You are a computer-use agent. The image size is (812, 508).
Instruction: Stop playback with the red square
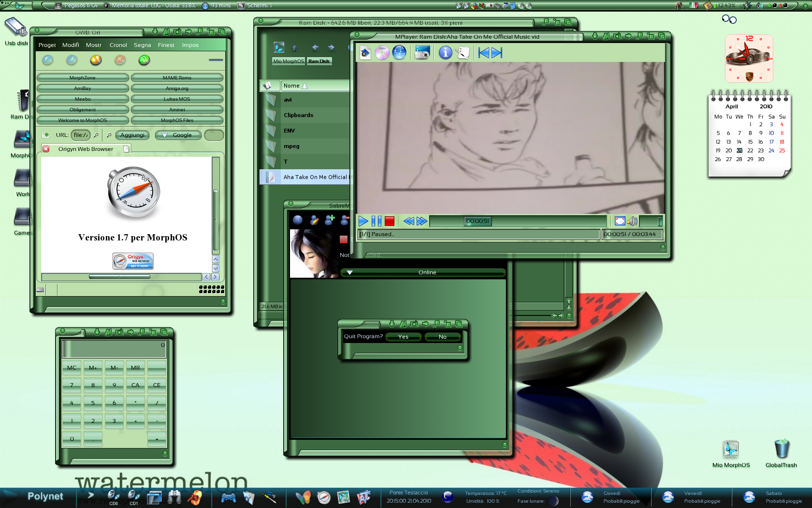click(x=390, y=222)
